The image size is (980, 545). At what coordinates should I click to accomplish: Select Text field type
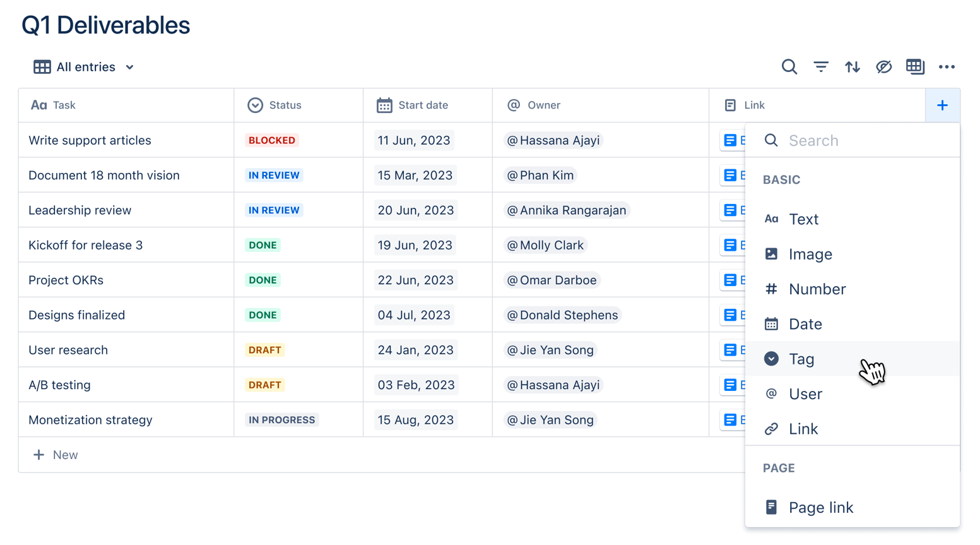click(853, 219)
